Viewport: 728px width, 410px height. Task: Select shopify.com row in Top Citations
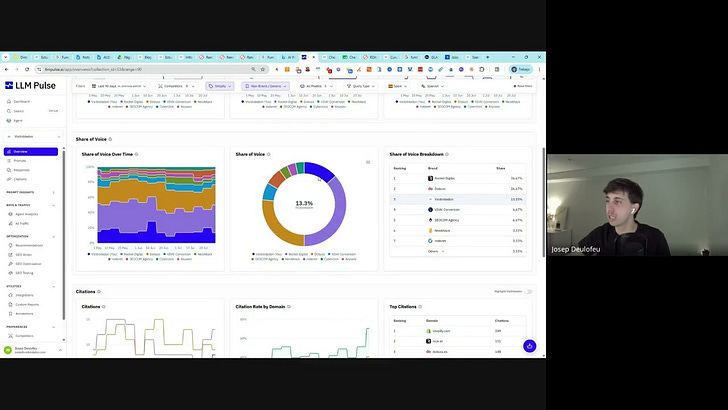(457, 331)
